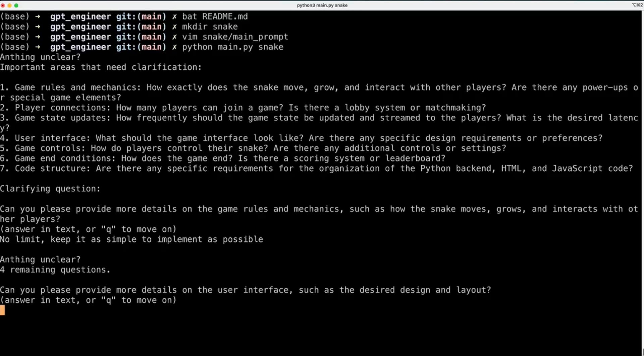Minimize the terminal using the yellow button

(x=9, y=5)
